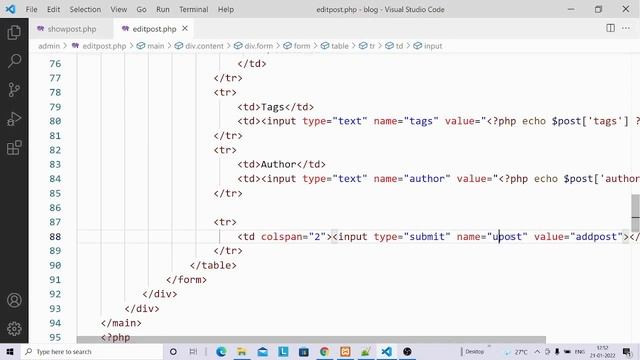Viewport: 640px width, 360px height.
Task: Click the div.content breadcrumb
Action: point(204,46)
